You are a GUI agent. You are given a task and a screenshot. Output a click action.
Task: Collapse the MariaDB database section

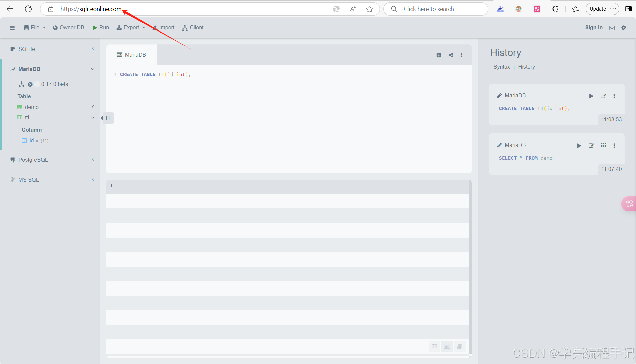pyautogui.click(x=93, y=69)
